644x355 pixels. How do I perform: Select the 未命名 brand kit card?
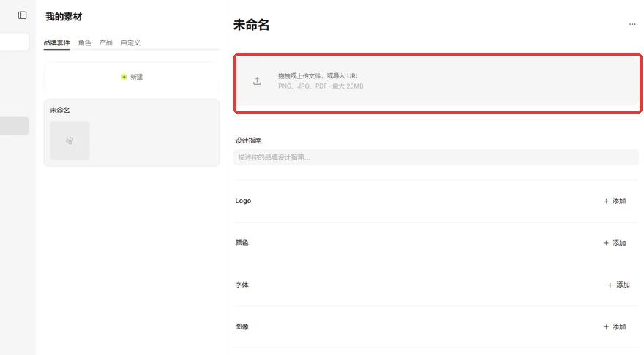[x=132, y=132]
